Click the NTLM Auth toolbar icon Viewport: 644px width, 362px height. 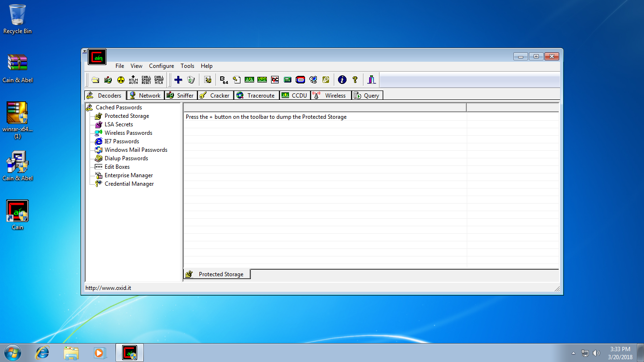tap(133, 80)
